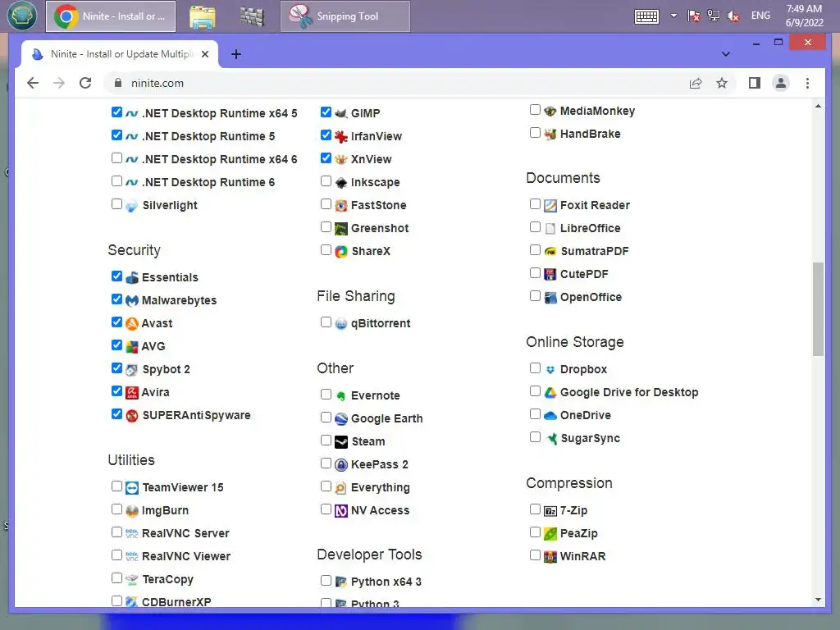Click the scrollbar down arrow
Image resolution: width=840 pixels, height=630 pixels.
(x=818, y=600)
